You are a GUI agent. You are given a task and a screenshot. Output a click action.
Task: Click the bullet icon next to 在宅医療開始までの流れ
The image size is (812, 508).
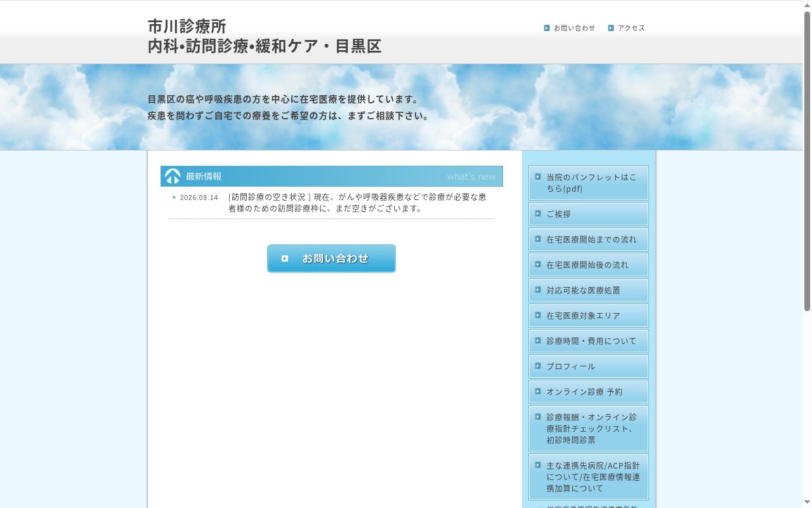click(538, 239)
